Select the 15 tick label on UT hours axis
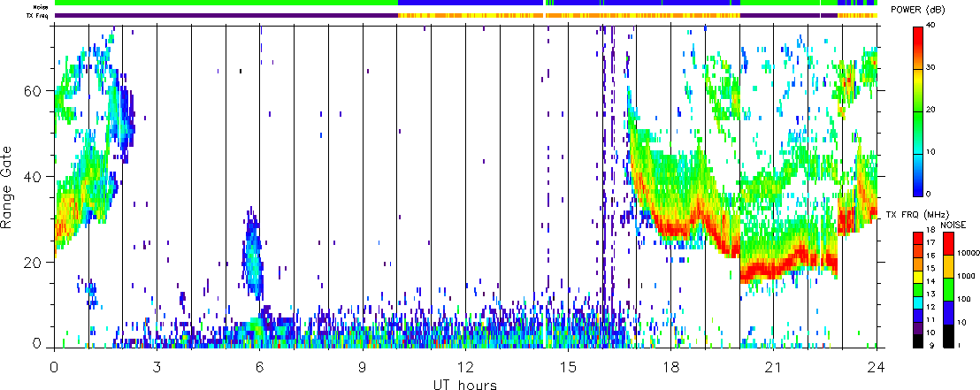 click(x=568, y=366)
